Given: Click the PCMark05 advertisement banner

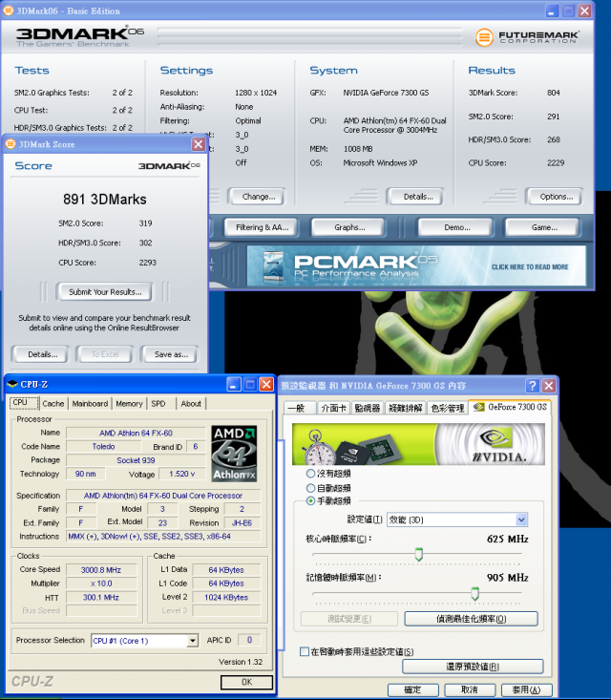Looking at the screenshot, I should (x=416, y=265).
